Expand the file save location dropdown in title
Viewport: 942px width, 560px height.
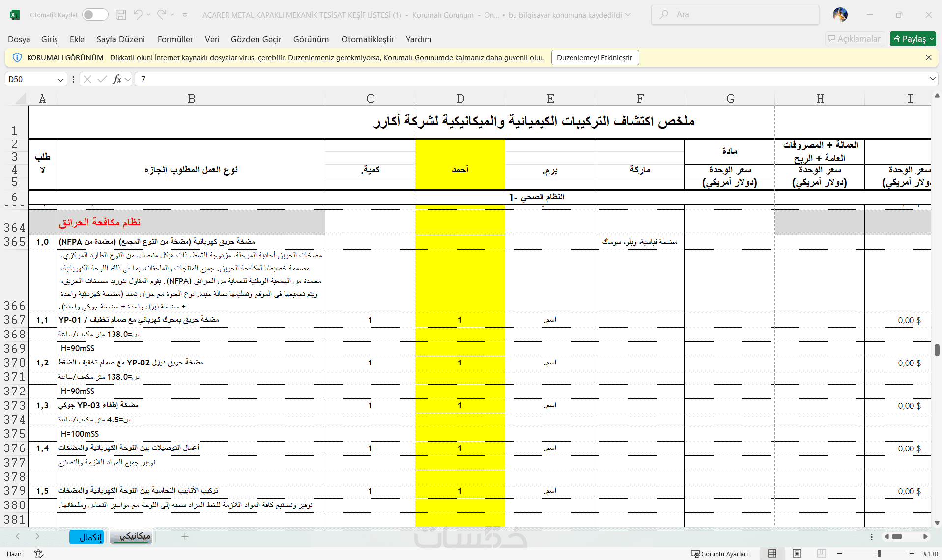[x=628, y=15]
